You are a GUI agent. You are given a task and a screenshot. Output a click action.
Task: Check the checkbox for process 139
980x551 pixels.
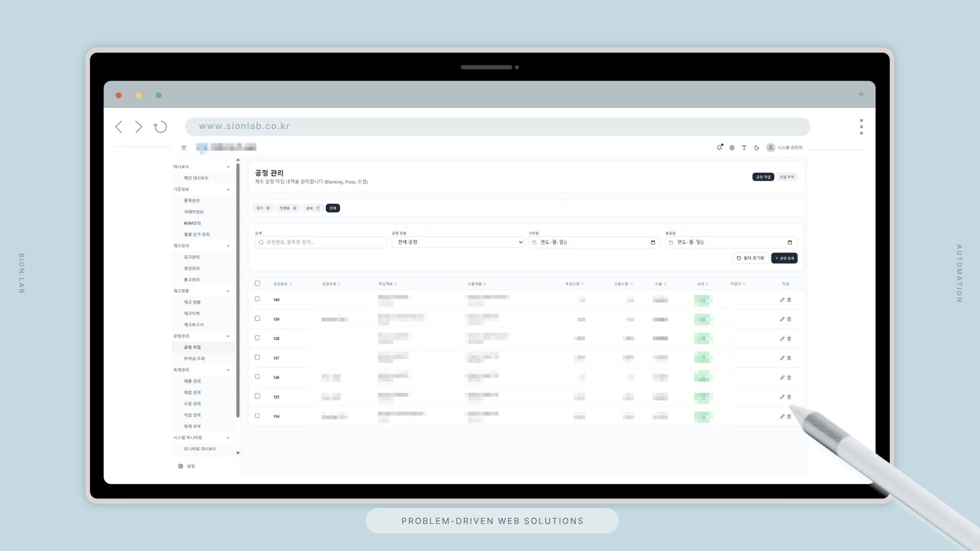pos(257,318)
